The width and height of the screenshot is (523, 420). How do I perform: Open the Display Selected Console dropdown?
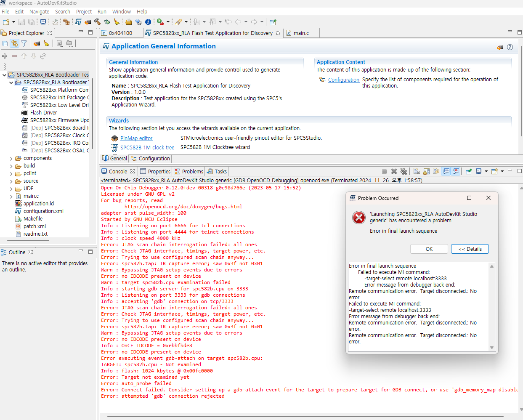point(486,171)
